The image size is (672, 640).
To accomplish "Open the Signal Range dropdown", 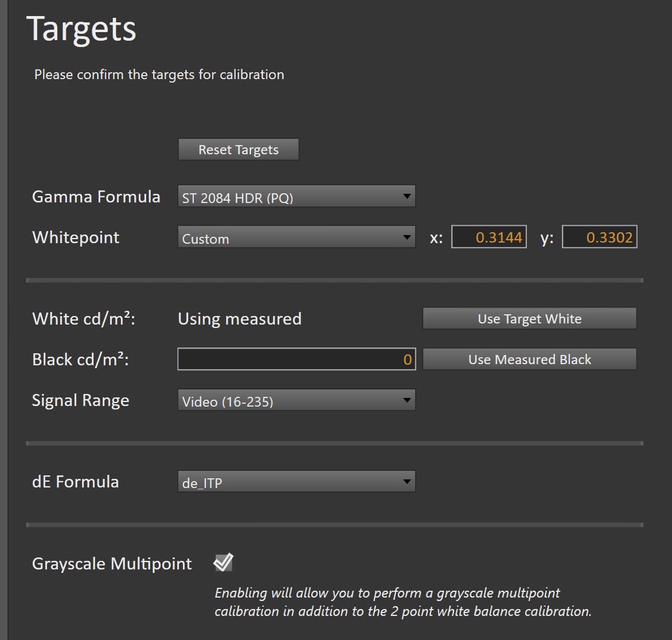I will point(296,401).
